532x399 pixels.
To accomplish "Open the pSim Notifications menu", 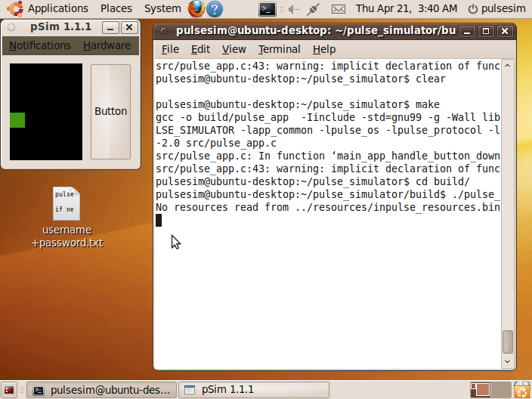I will pyautogui.click(x=40, y=45).
